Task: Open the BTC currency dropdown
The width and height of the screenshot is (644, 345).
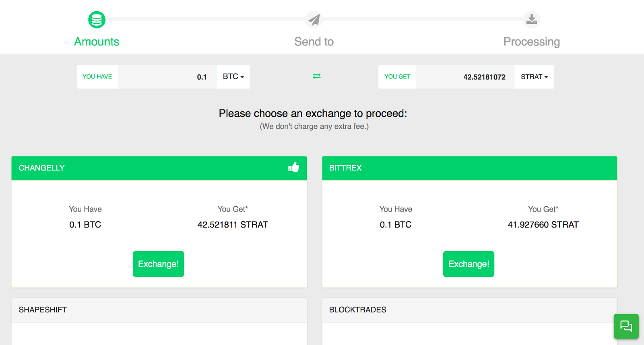Action: 233,76
